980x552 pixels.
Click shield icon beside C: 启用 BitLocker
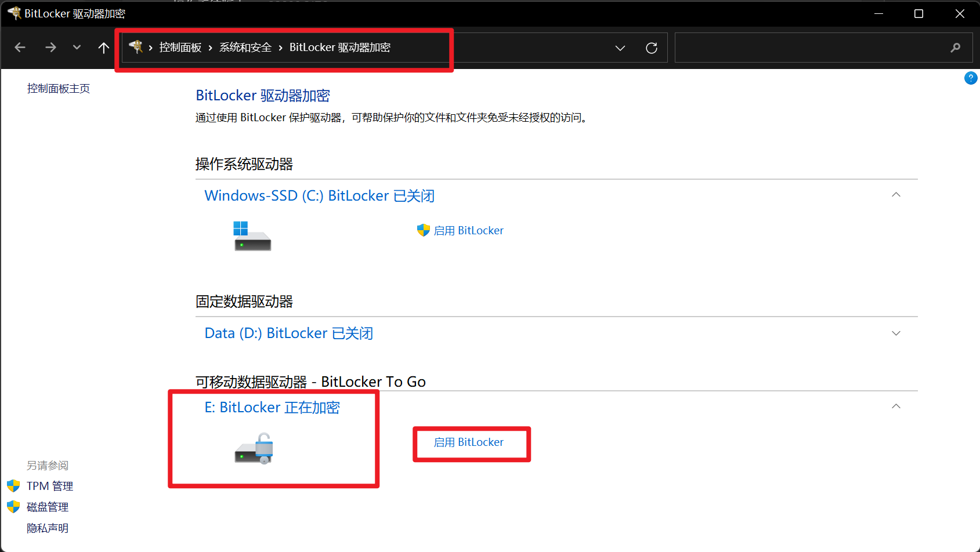click(x=424, y=230)
